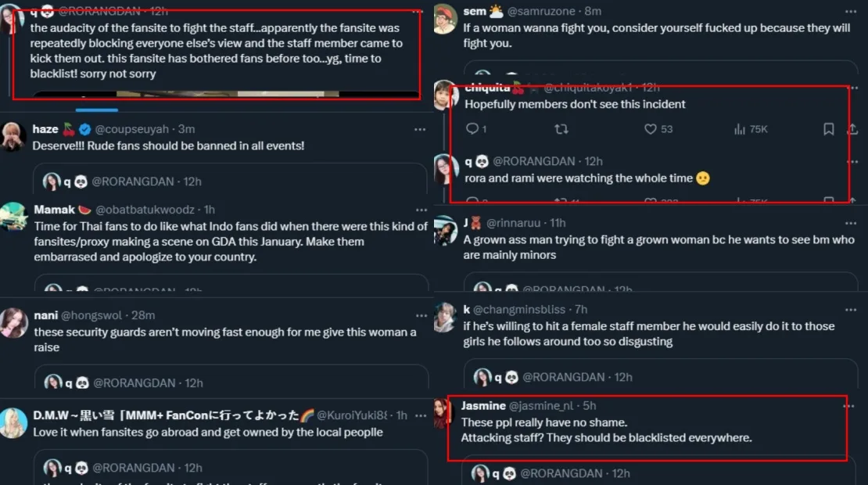This screenshot has width=868, height=485.
Task: View analytics for chiquita's 75K-view tweet
Action: click(x=740, y=129)
